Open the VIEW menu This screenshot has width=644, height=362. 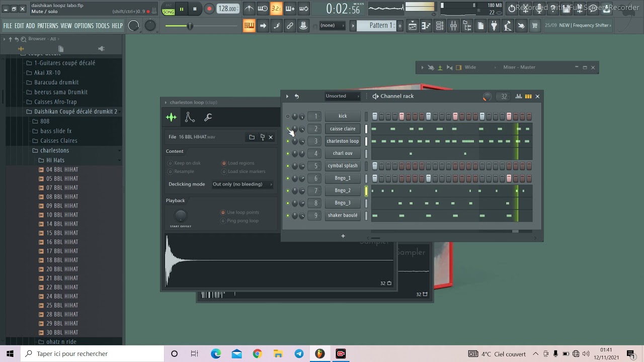point(66,26)
